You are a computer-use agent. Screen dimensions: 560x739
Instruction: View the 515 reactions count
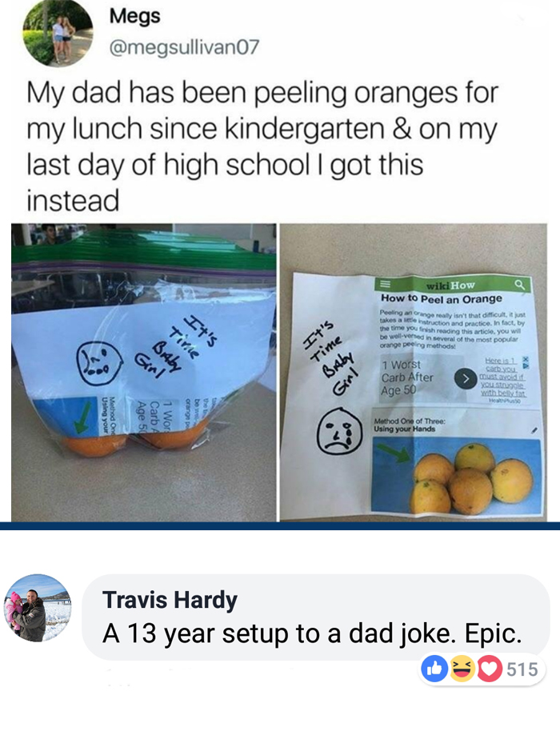click(x=522, y=669)
